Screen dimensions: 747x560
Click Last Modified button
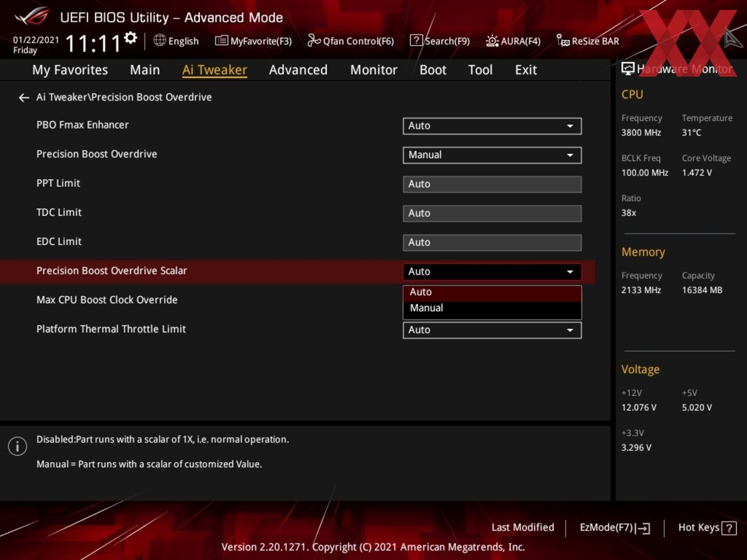tap(523, 528)
